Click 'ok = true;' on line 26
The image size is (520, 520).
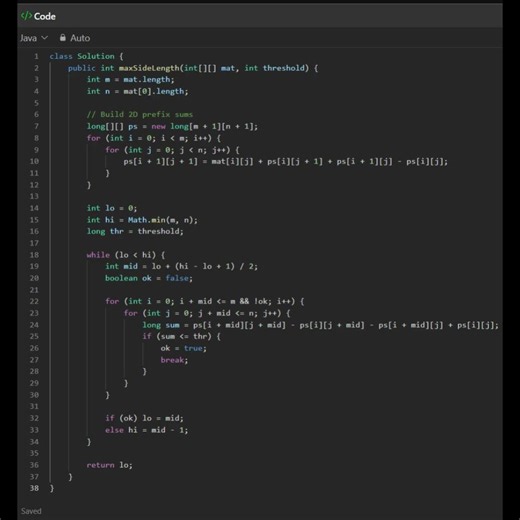(183, 348)
